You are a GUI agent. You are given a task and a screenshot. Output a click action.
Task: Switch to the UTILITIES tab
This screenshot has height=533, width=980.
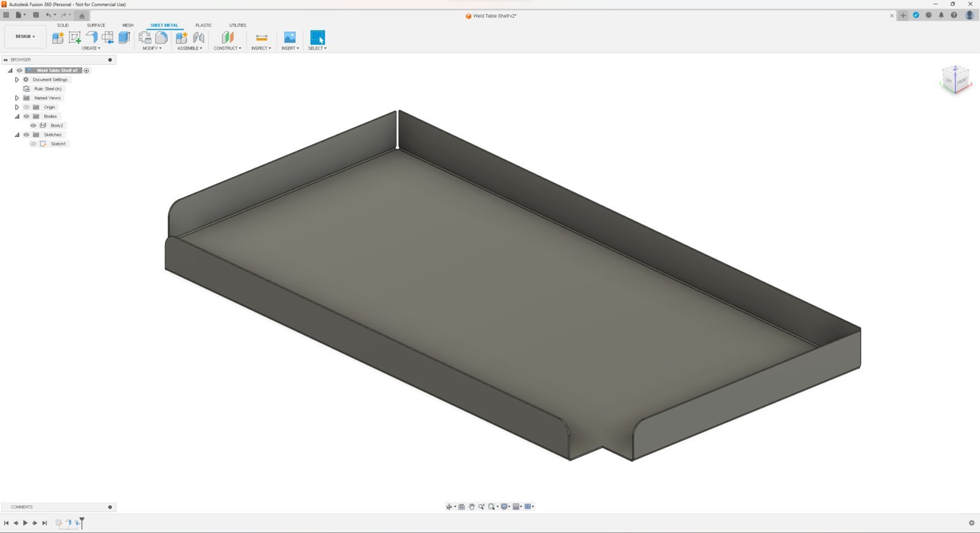click(238, 25)
